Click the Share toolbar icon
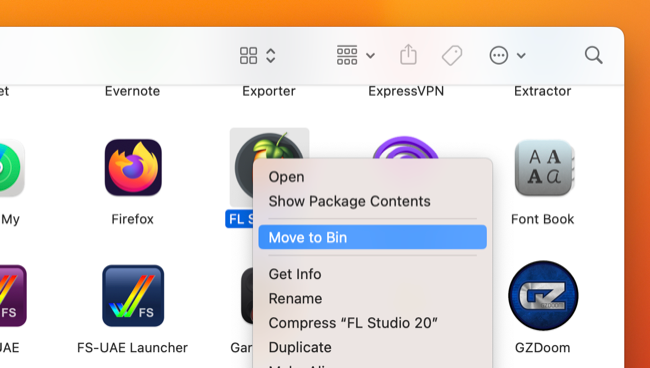Image resolution: width=650 pixels, height=368 pixels. tap(408, 55)
